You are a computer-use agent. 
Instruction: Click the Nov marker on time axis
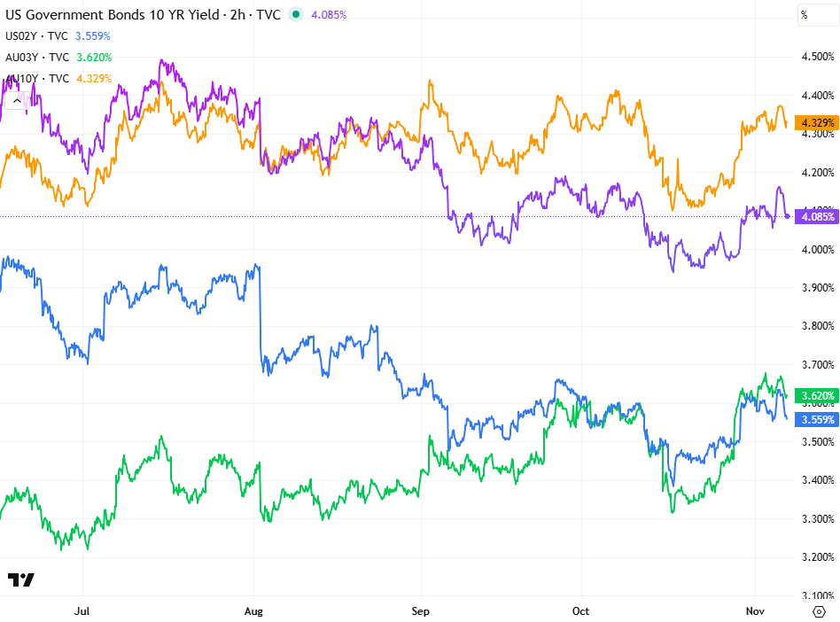coord(754,611)
